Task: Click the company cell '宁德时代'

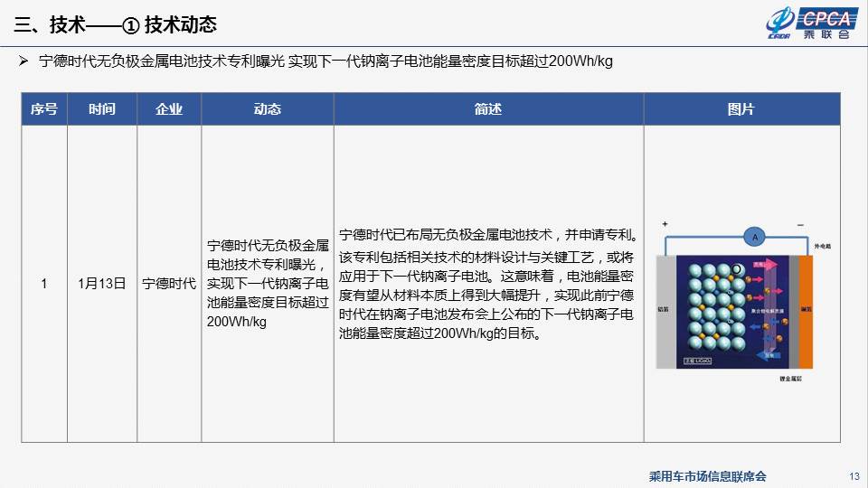Action: (169, 284)
